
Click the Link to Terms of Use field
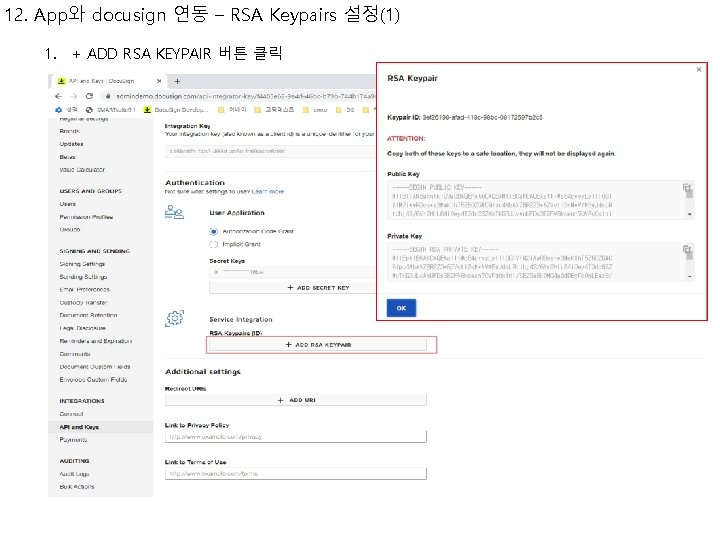point(296,473)
